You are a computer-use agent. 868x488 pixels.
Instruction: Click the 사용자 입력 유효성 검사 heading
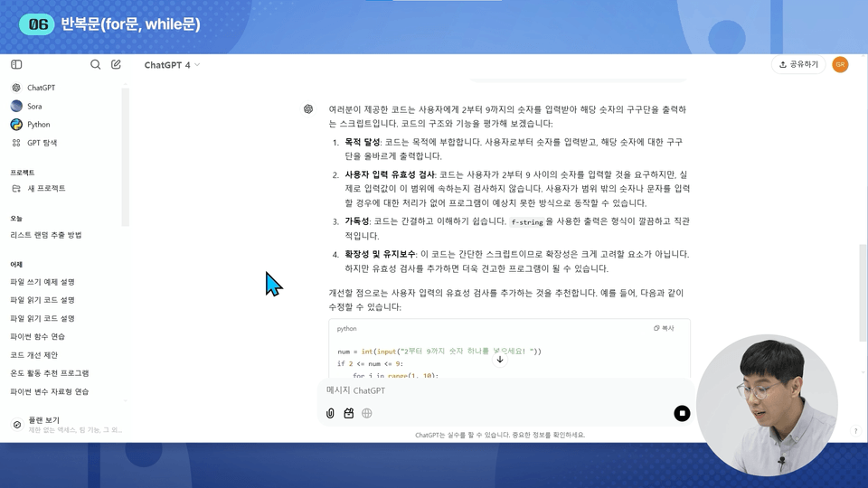[x=390, y=174]
